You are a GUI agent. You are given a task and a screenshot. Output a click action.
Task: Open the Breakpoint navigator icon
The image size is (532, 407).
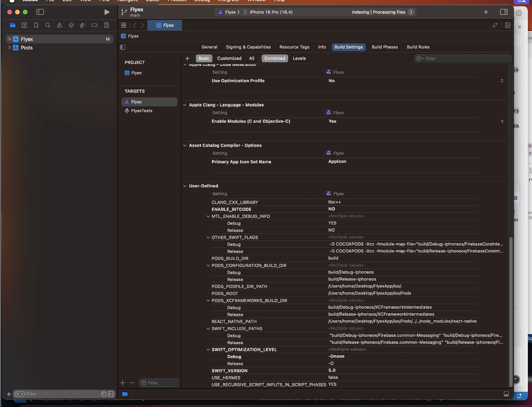pos(95,25)
